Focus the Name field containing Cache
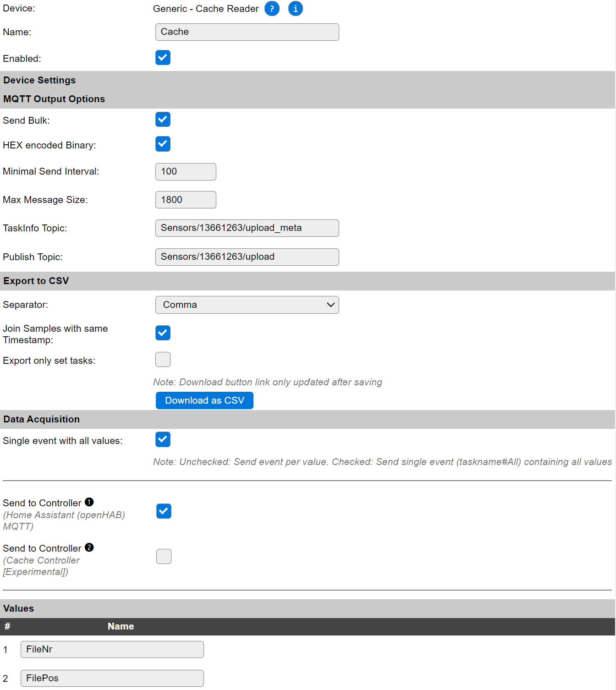Screen dimensions: 616x690 247,32
